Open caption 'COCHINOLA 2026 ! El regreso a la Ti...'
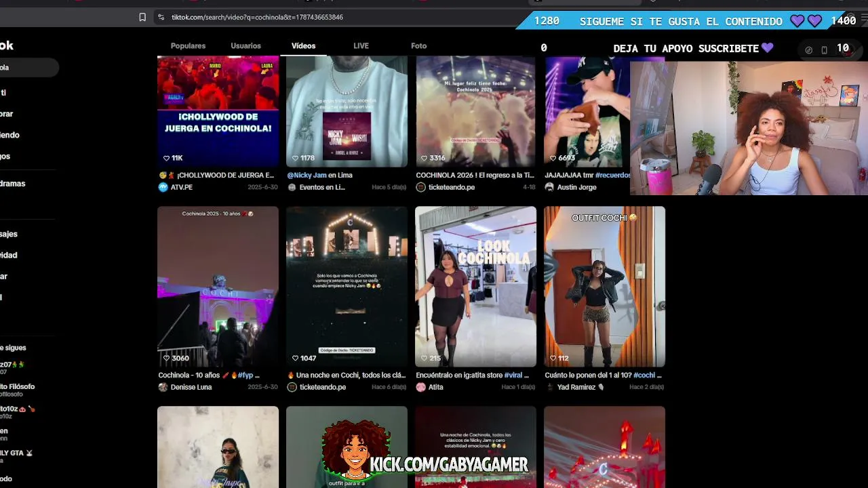 tap(475, 175)
